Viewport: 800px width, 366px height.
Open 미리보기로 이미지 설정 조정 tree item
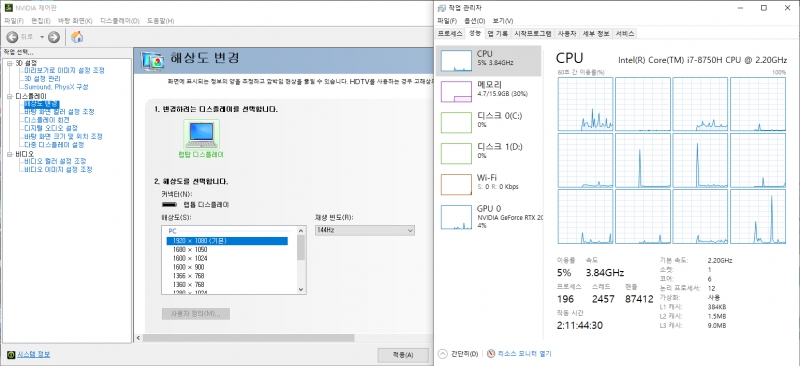(64, 70)
